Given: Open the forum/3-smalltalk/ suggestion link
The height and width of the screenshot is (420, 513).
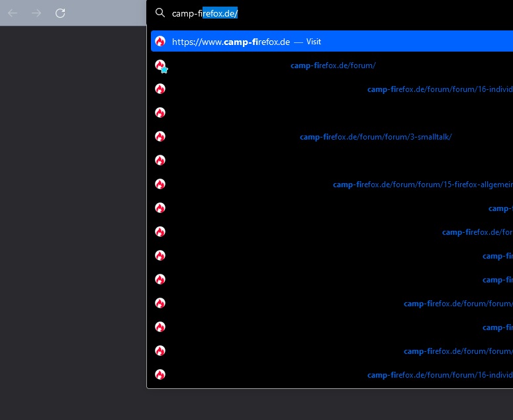Looking at the screenshot, I should (x=375, y=137).
